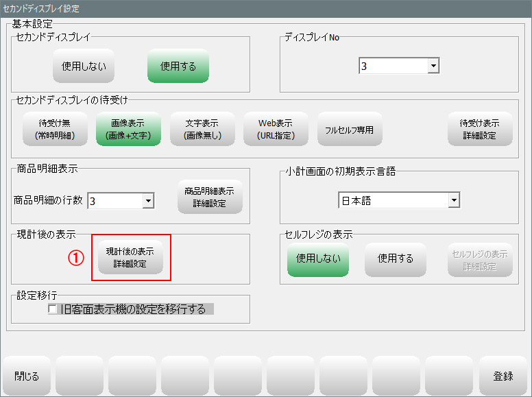The image size is (532, 397).
Task: Open 待受け表示 詳細設定
Action: (x=479, y=129)
